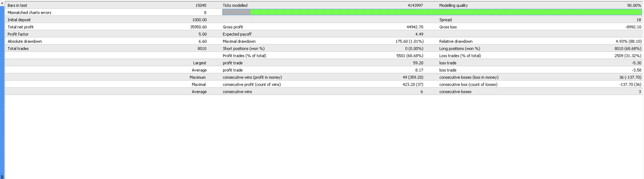
Task: Click the Total trades value 8010
Action: [x=202, y=49]
